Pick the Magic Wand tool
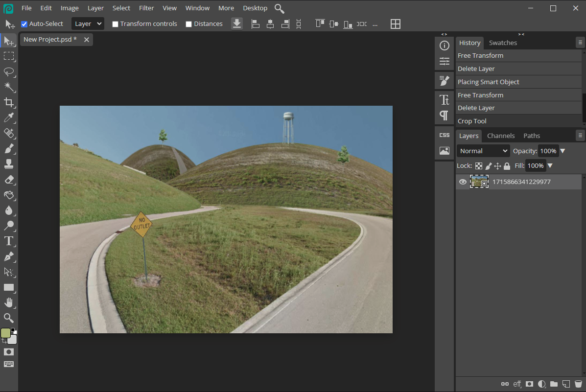Viewport: 586px width, 392px height. click(9, 87)
